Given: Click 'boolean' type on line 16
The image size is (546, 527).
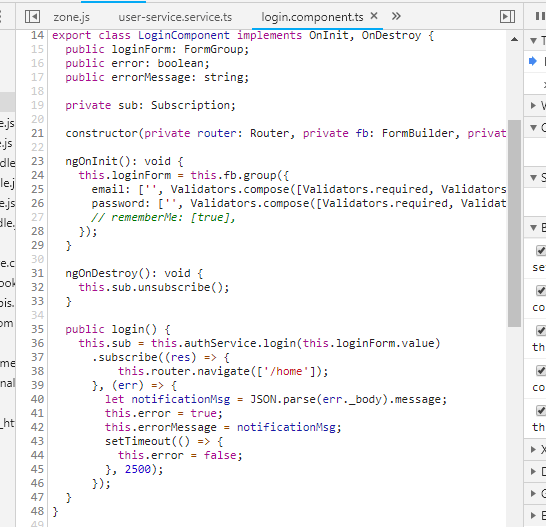Looking at the screenshot, I should [x=180, y=63].
